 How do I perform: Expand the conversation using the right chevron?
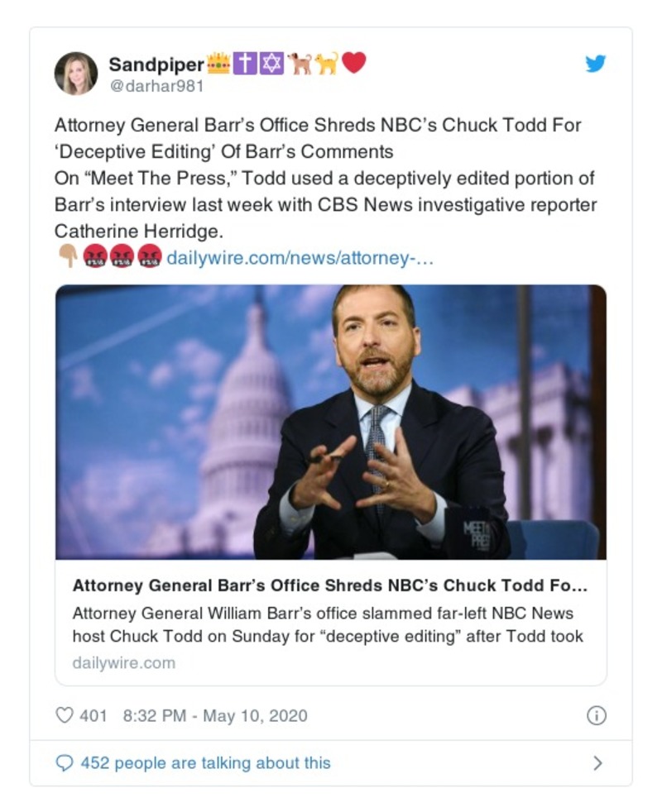click(x=597, y=763)
